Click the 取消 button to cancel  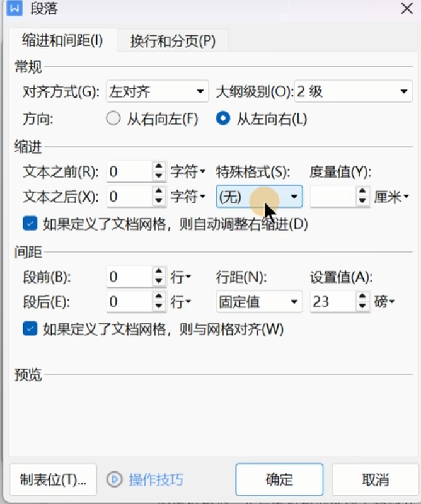click(x=376, y=479)
